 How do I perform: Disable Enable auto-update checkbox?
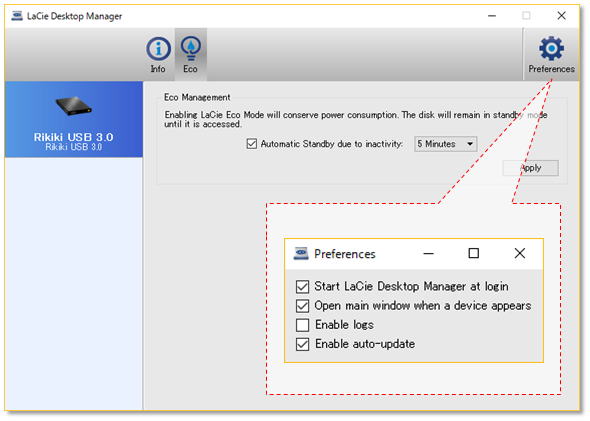tap(303, 344)
